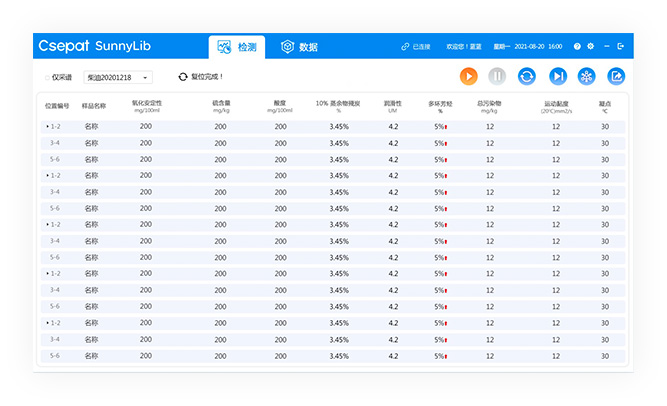Click the grey pause button
This screenshot has width=667, height=406.
497,76
